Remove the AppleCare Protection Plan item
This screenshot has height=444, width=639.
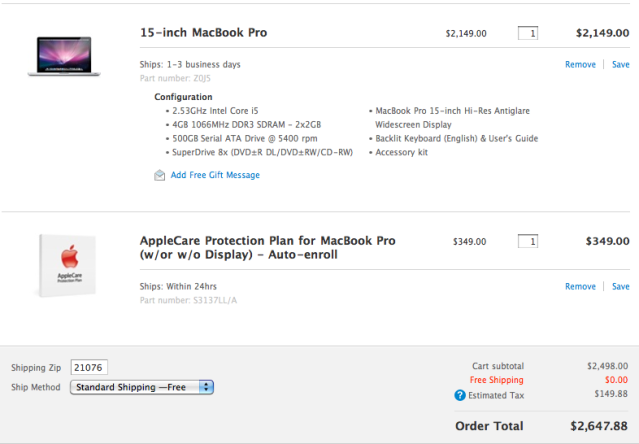(580, 286)
